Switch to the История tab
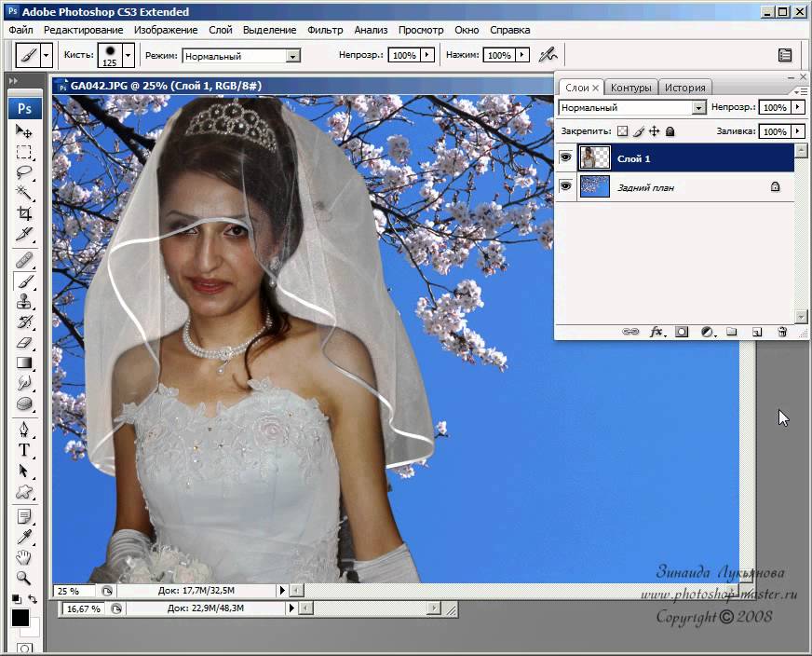 684,88
